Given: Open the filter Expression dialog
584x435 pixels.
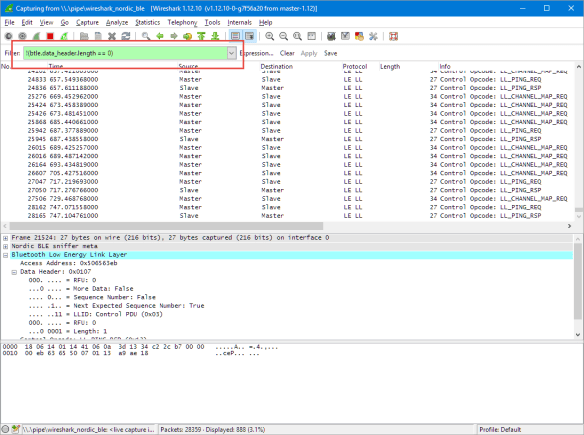Looking at the screenshot, I should pyautogui.click(x=257, y=53).
